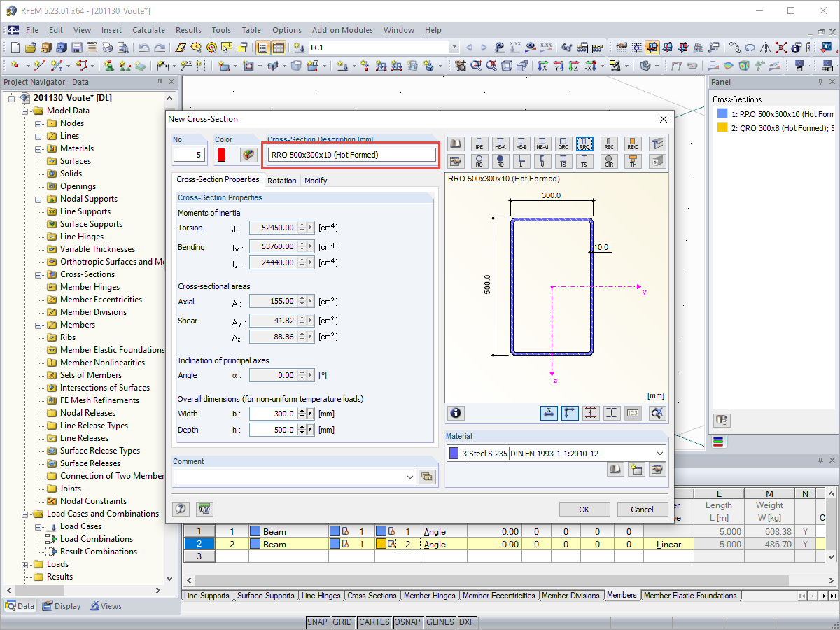Choose the HE-A section type icon
Screen dimensions: 840x630
pyautogui.click(x=500, y=143)
